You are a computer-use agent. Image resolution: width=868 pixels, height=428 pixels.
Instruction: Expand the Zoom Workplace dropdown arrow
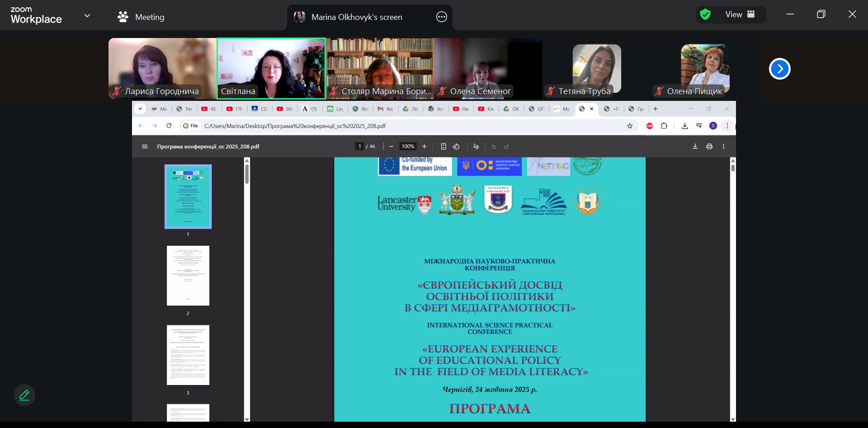(x=87, y=16)
